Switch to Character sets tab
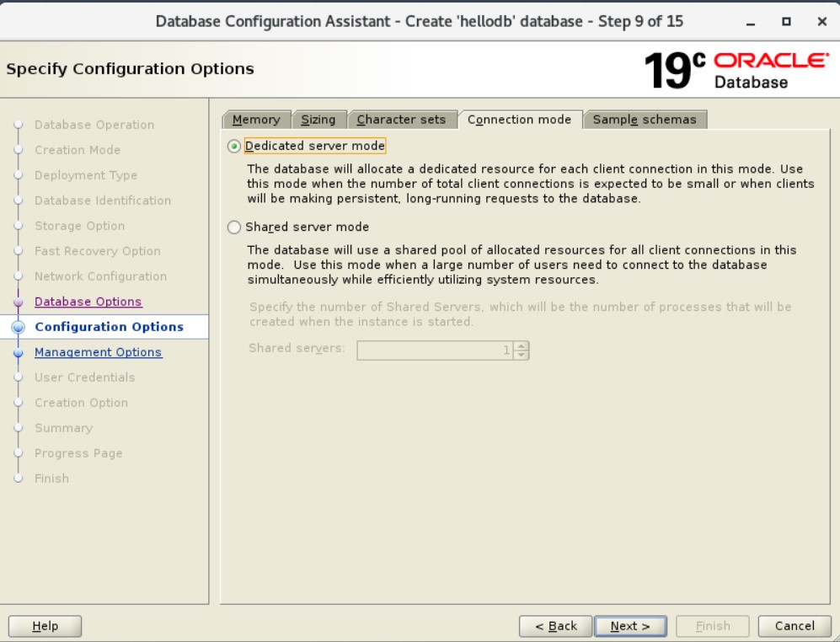The width and height of the screenshot is (840, 642). tap(401, 120)
